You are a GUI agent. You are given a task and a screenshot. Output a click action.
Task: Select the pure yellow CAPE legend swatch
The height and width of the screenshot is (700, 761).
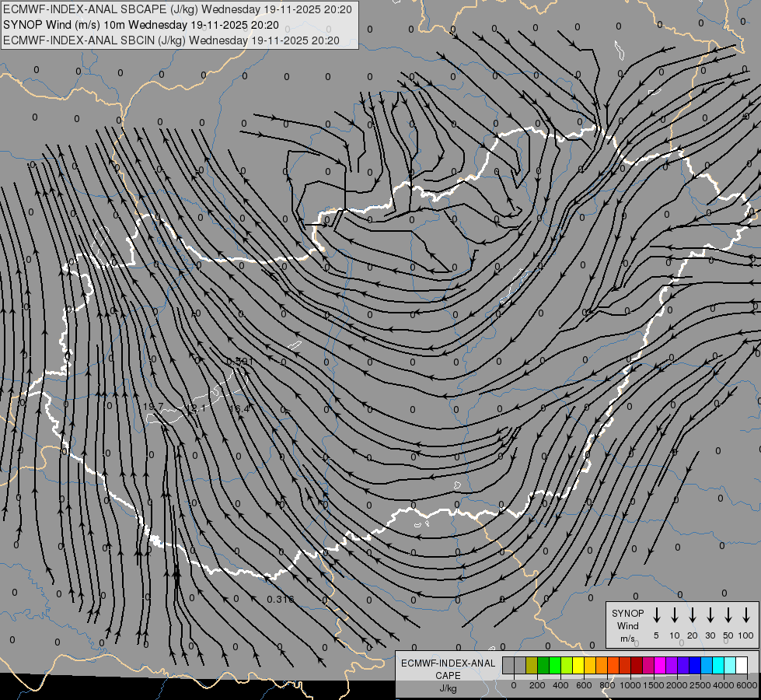[578, 665]
